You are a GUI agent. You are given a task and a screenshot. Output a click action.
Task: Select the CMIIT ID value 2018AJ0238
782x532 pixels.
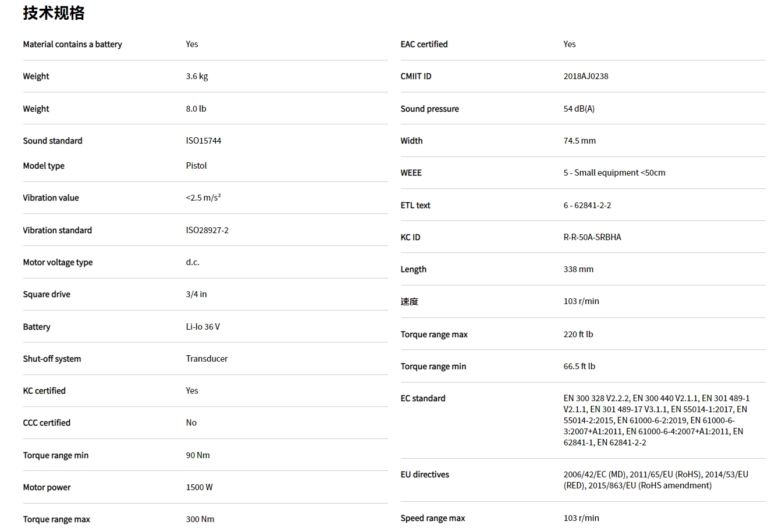pos(586,76)
